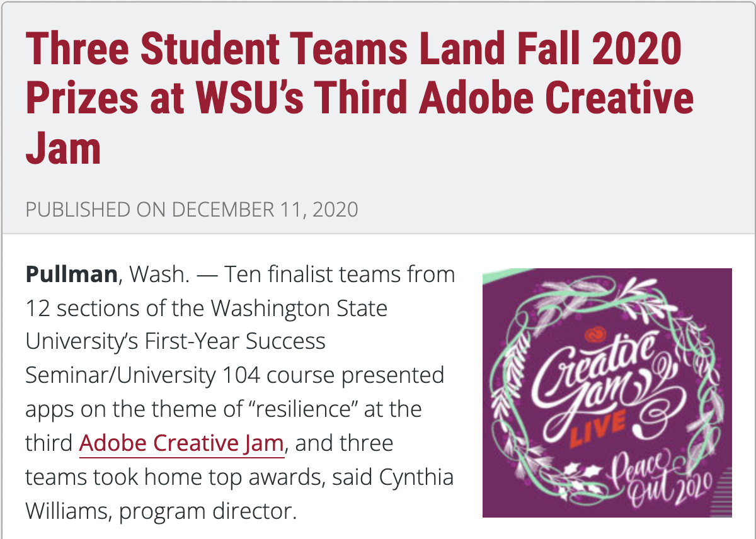Click the text Seminar/University 104 course
Image resolution: width=756 pixels, height=539 pixels.
point(234,375)
